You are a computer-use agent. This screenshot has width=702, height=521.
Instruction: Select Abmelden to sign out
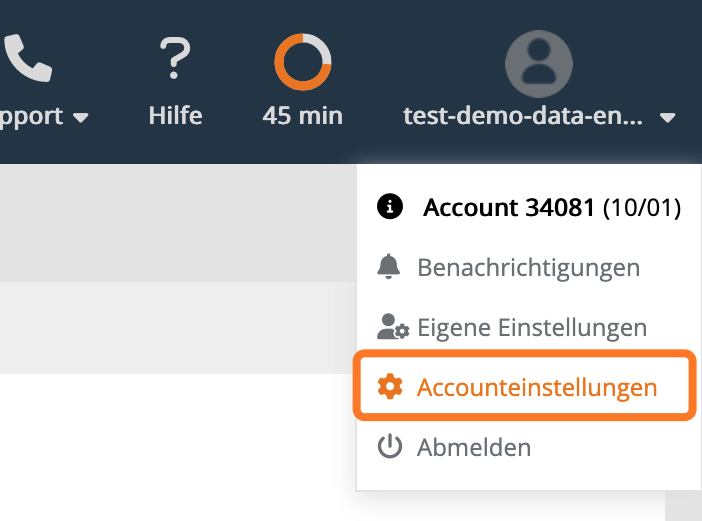(x=473, y=448)
